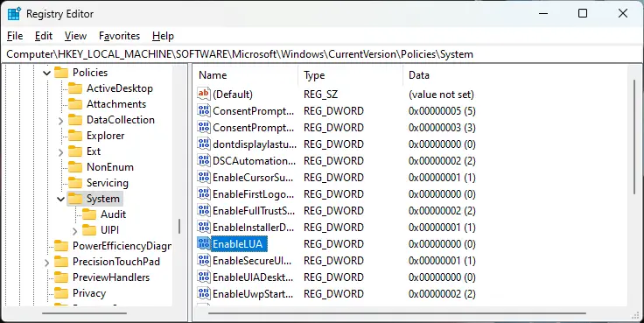
Task: Select the dontdisplaylastu... value name
Action: [x=255, y=144]
